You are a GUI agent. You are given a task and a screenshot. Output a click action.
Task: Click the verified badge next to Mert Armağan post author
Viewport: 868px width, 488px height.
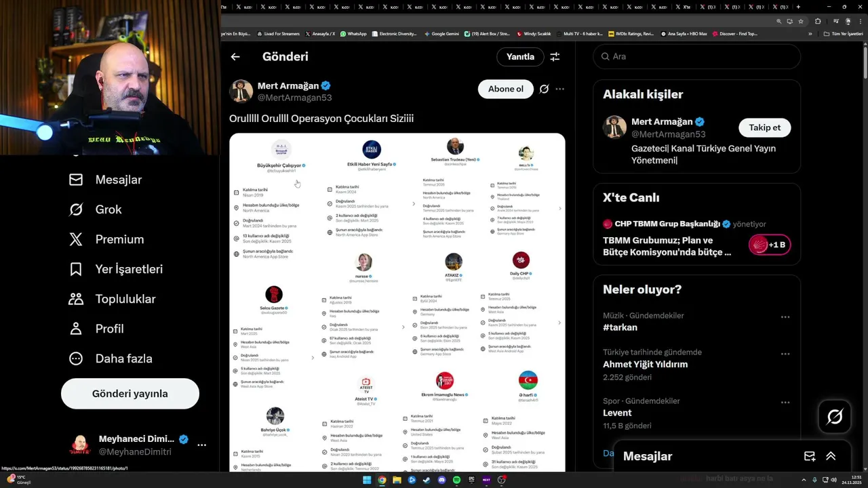pos(326,85)
